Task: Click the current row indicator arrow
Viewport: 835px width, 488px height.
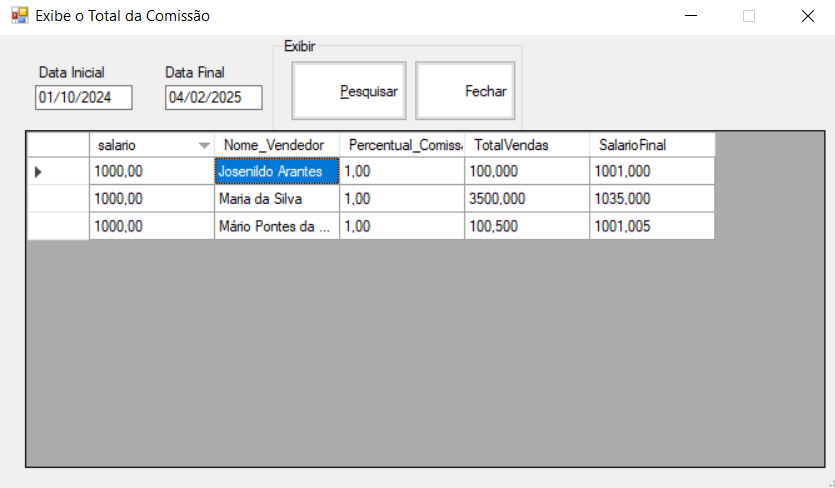Action: [38, 172]
